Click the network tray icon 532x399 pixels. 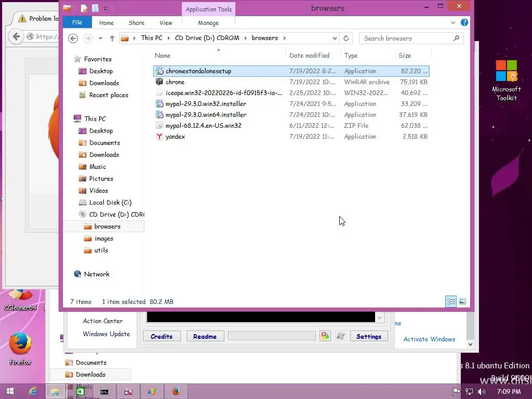469,392
